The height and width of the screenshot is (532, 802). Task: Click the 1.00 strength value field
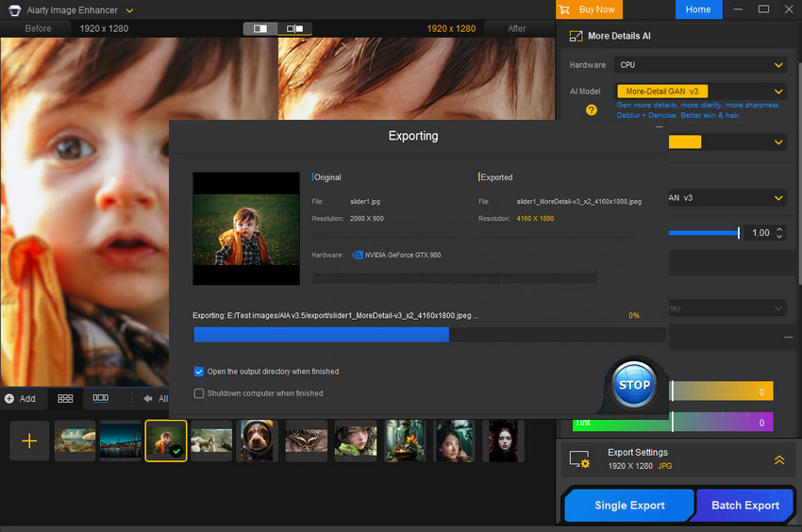tap(760, 233)
